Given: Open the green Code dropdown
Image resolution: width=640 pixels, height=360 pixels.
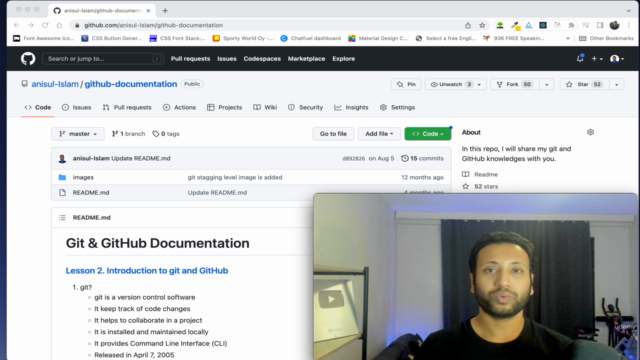Looking at the screenshot, I should pyautogui.click(x=428, y=134).
